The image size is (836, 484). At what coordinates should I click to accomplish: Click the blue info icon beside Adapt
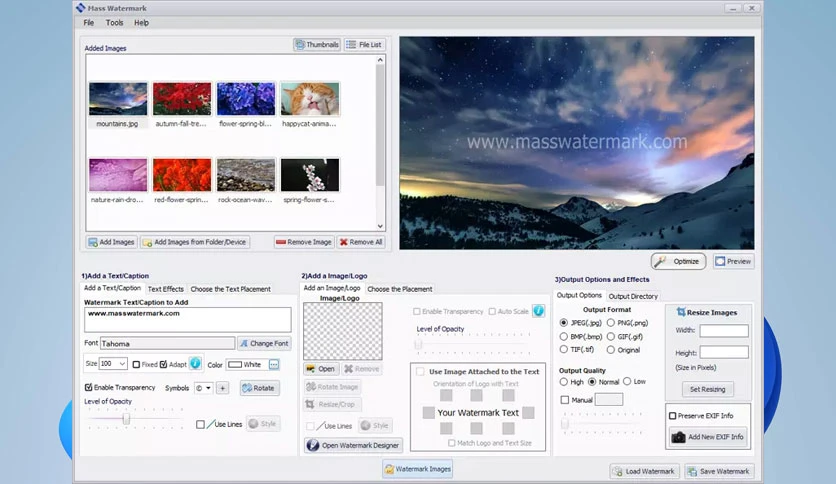[x=196, y=364]
